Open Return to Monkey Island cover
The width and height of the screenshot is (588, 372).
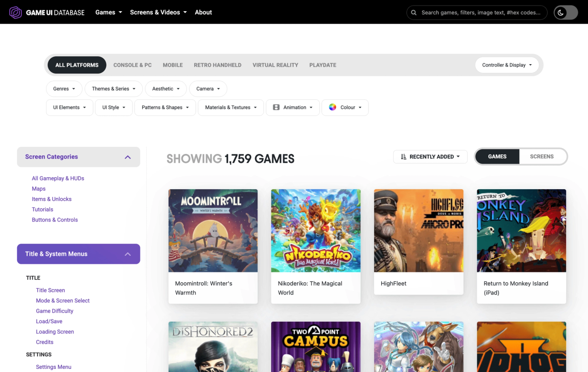[522, 231]
